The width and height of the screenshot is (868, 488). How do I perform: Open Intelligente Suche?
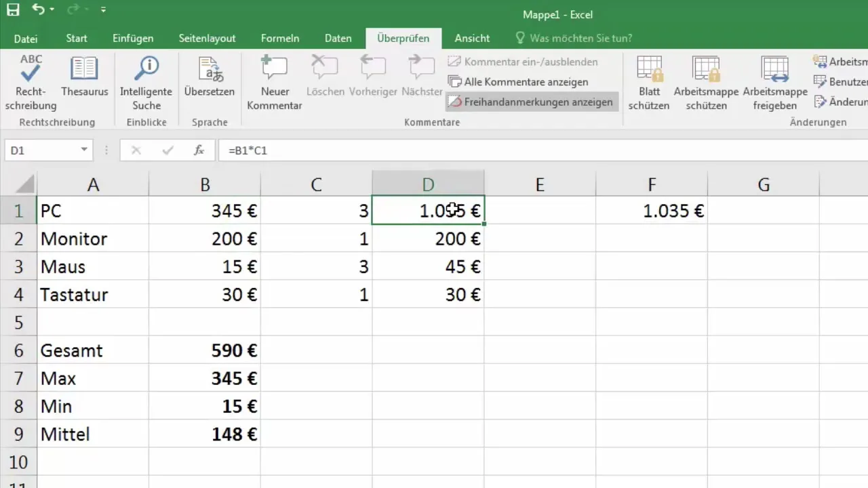point(146,83)
